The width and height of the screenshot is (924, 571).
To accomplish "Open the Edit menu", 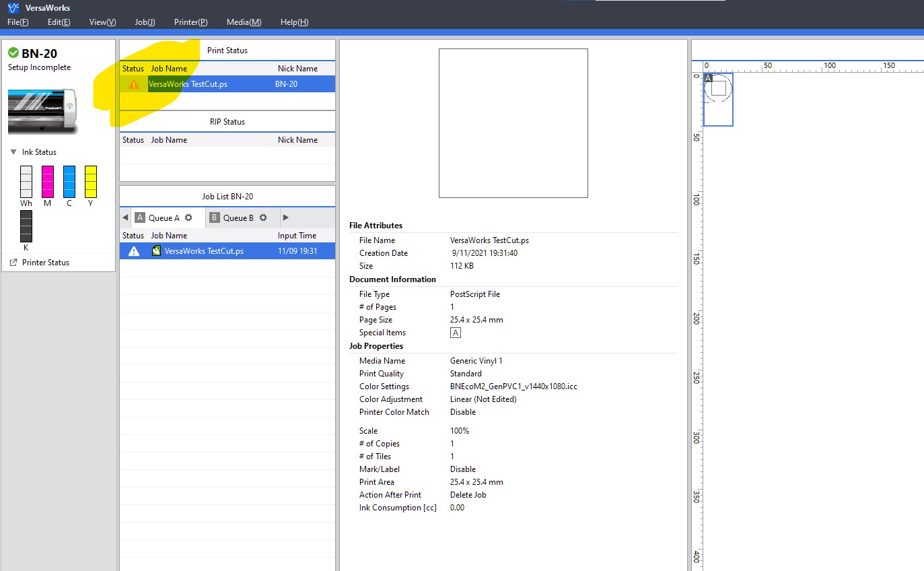I will pyautogui.click(x=59, y=22).
